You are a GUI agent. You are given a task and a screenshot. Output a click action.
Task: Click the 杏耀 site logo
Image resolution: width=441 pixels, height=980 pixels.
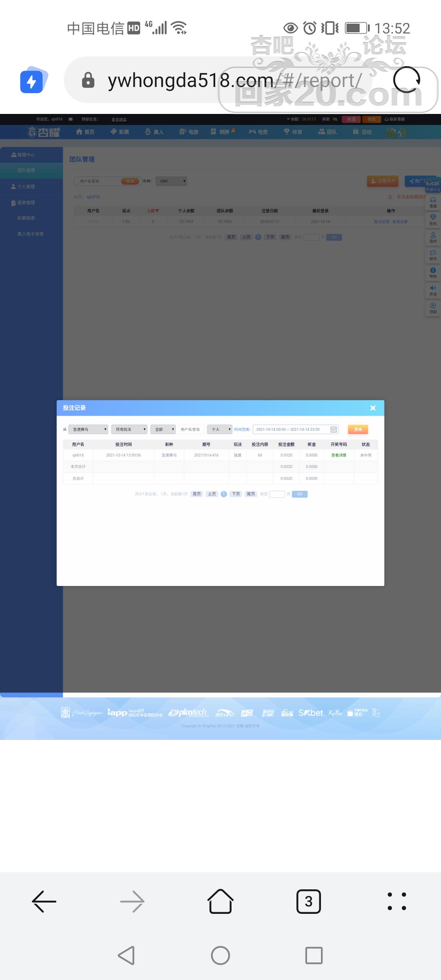pos(44,132)
